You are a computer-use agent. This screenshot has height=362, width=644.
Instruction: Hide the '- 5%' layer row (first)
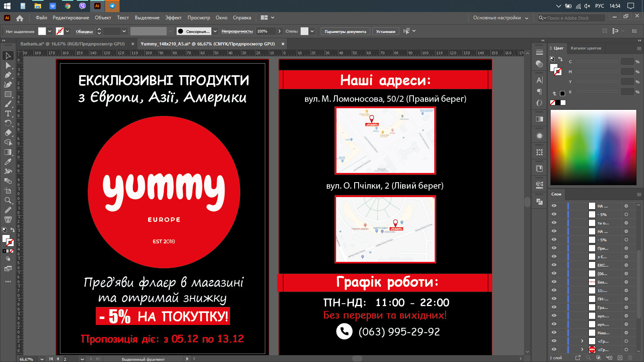[x=554, y=214]
